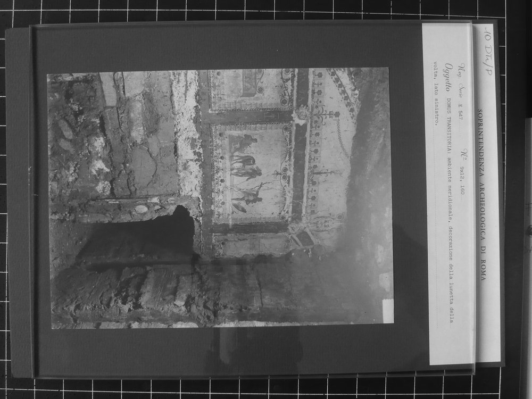Screen dimensions: 532x399
Task: Click the heading "SOPRINTENDENZA ARCHEOLOGICA DI ROMA"
Action: 482,194
